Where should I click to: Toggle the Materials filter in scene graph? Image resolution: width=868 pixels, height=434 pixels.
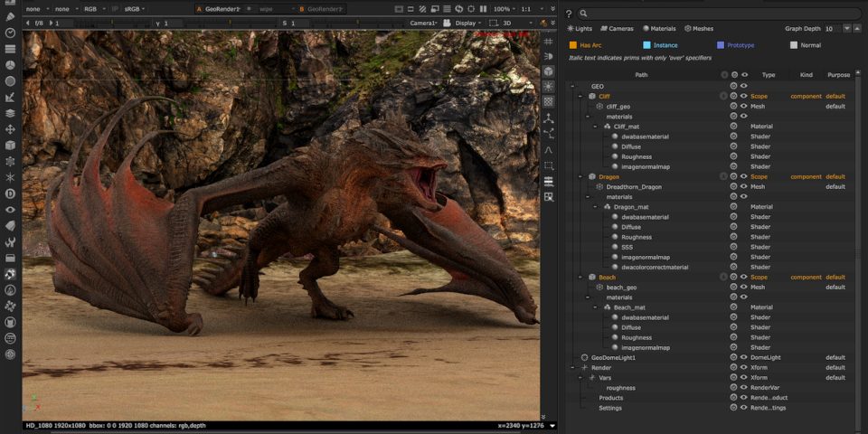pos(659,29)
